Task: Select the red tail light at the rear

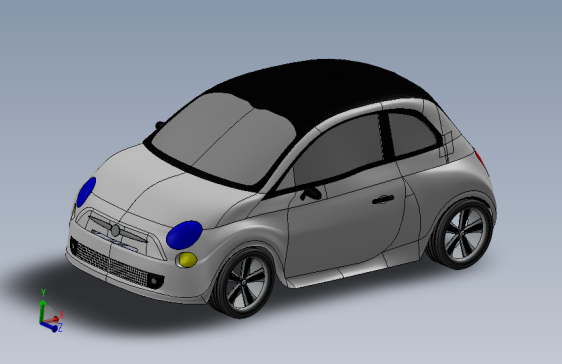Action: coord(481,159)
